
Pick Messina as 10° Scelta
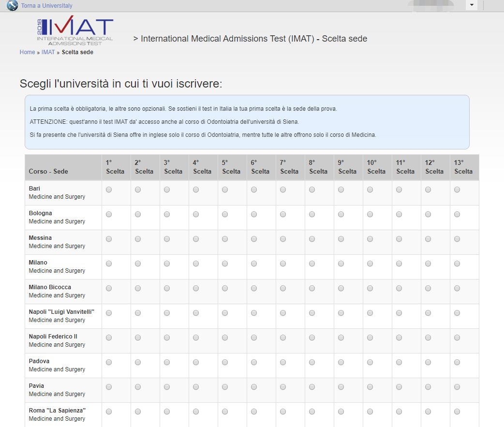pyautogui.click(x=370, y=239)
